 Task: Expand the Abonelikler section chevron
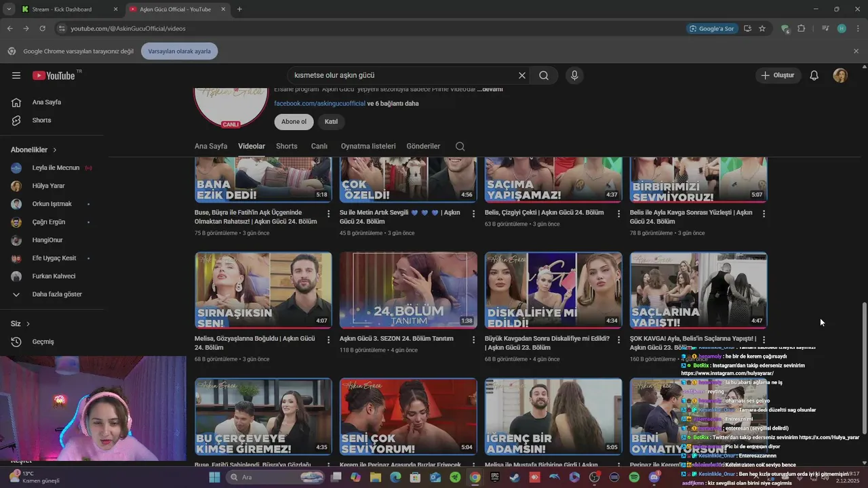point(55,150)
